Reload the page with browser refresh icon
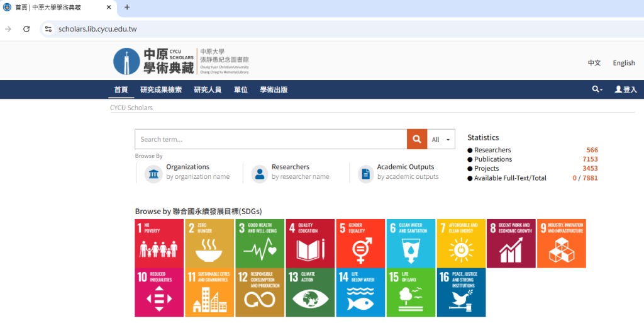Screen dimensions: 644x323 pos(26,29)
